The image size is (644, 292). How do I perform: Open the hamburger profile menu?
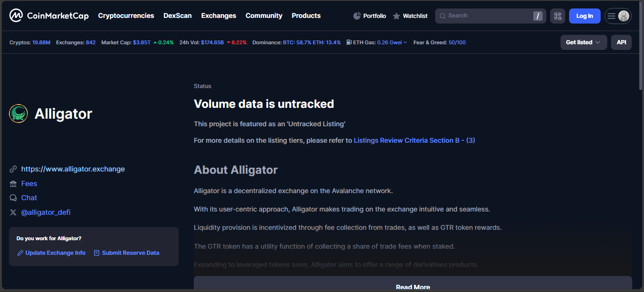click(618, 16)
